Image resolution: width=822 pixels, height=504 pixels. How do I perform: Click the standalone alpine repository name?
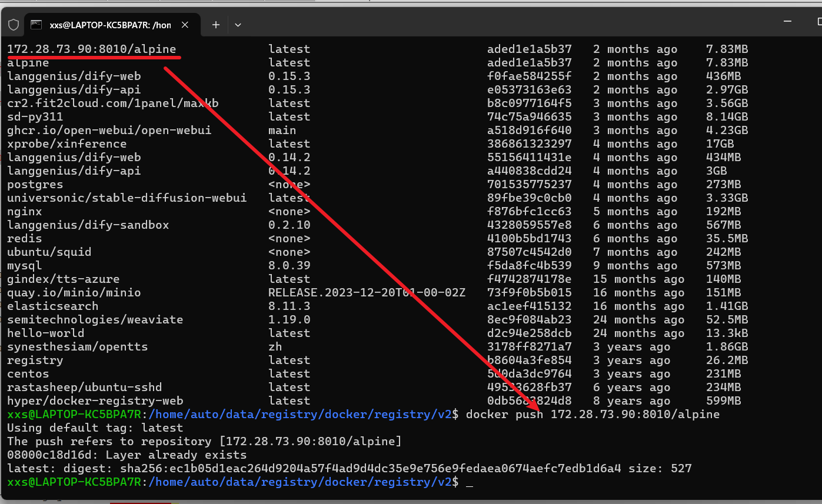(28, 63)
